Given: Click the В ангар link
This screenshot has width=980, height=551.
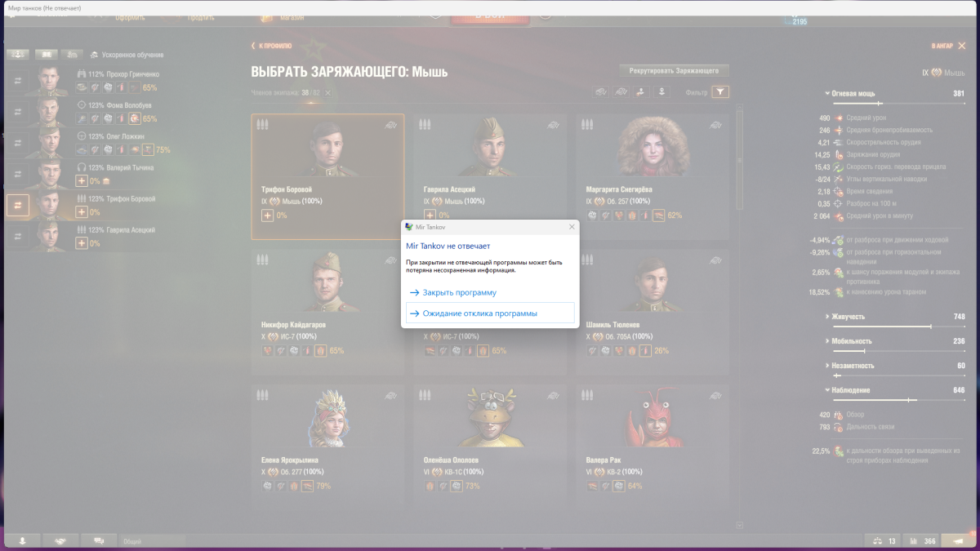Looking at the screenshot, I should point(942,46).
